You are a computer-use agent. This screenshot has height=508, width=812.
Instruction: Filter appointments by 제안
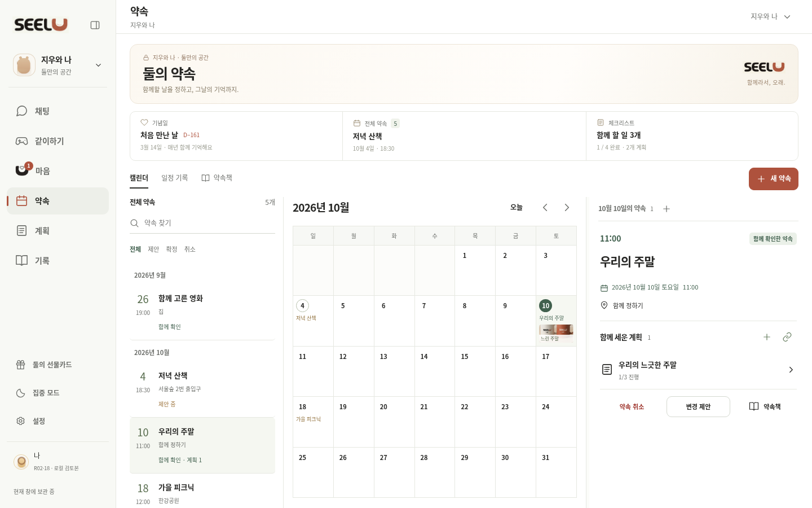[153, 249]
